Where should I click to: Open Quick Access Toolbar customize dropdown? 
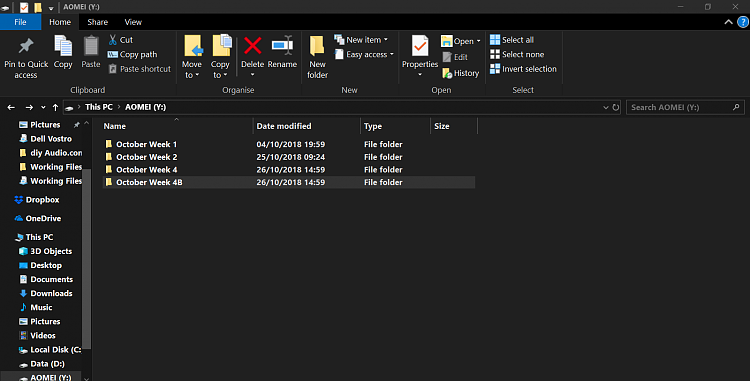tap(51, 7)
